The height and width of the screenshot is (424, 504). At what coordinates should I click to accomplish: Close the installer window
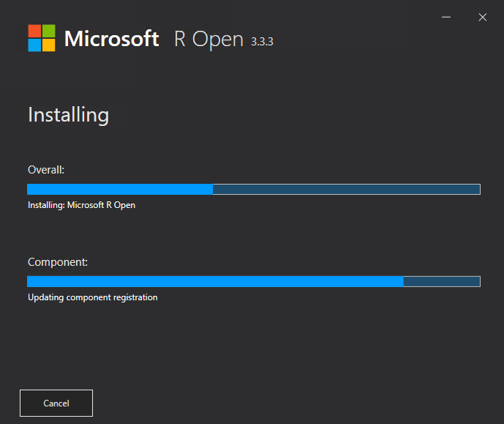point(483,17)
